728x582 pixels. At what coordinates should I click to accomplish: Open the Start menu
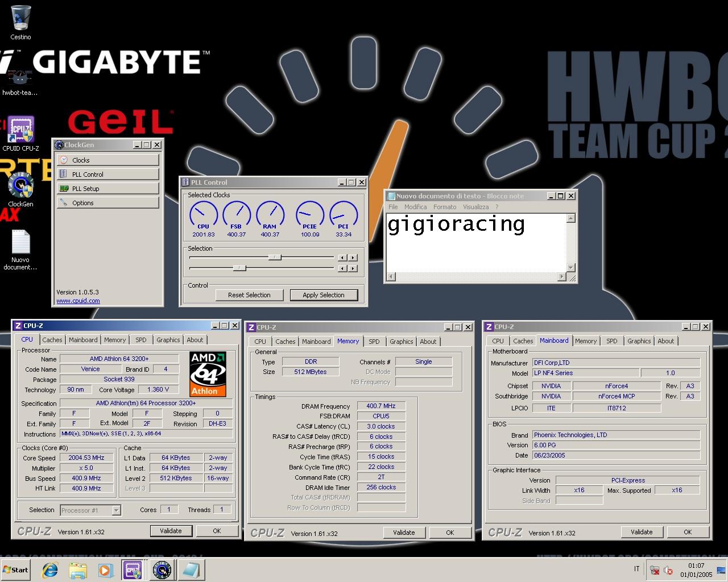(16, 570)
